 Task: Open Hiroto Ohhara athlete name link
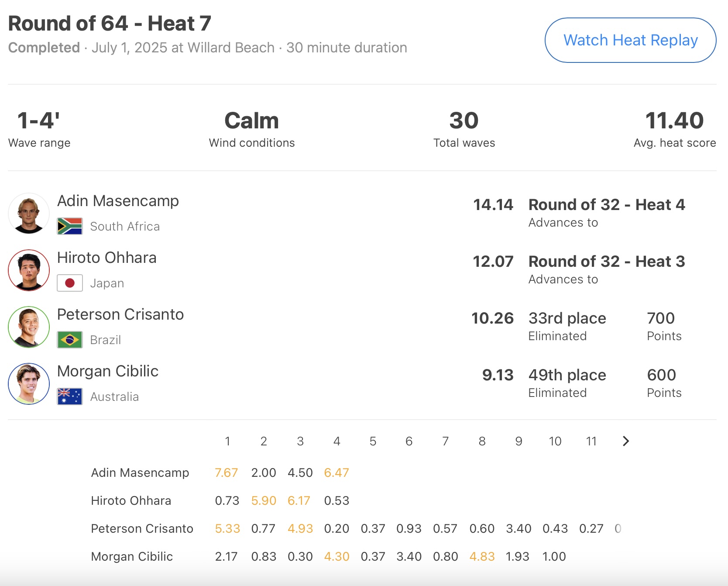106,258
